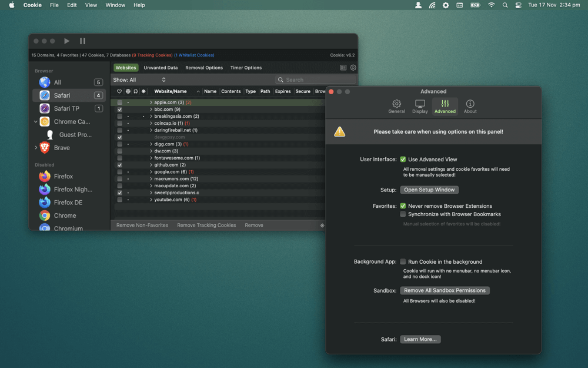Enable Run Cookie in the background

[403, 262]
